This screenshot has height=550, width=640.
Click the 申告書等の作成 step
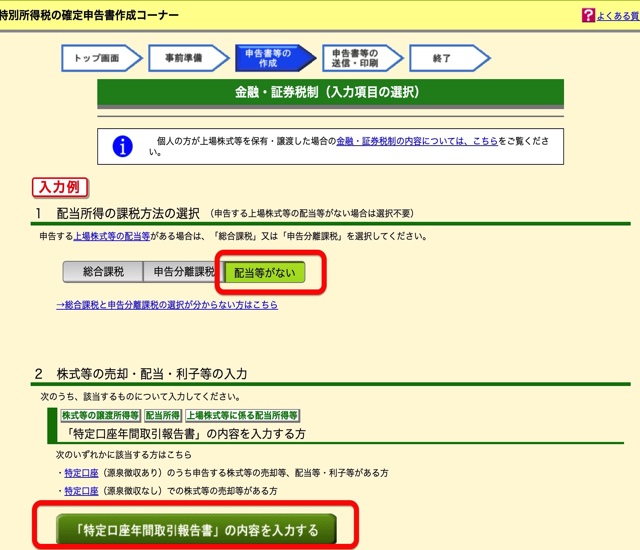click(268, 59)
